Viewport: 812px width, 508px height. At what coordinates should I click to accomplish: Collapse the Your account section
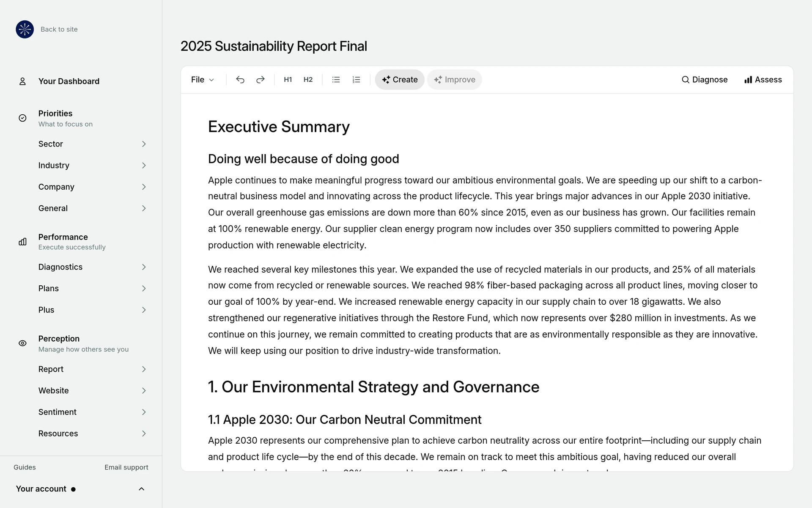(142, 489)
